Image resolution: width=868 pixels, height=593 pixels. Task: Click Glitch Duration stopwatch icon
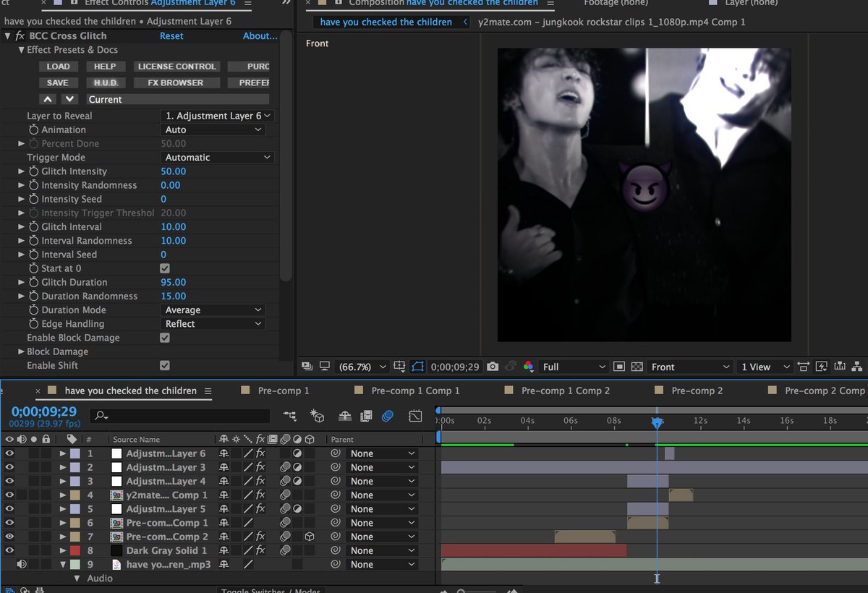pyautogui.click(x=33, y=282)
